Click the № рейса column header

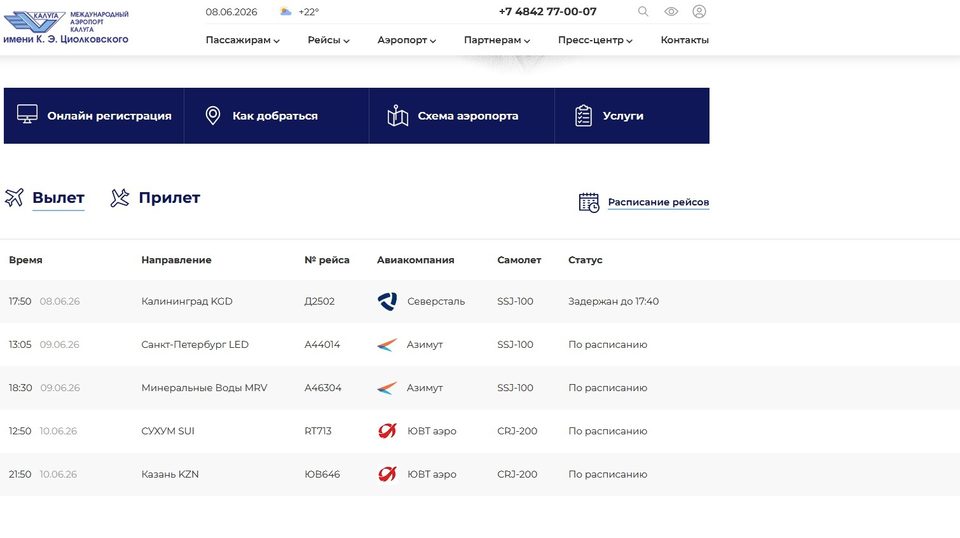point(327,260)
